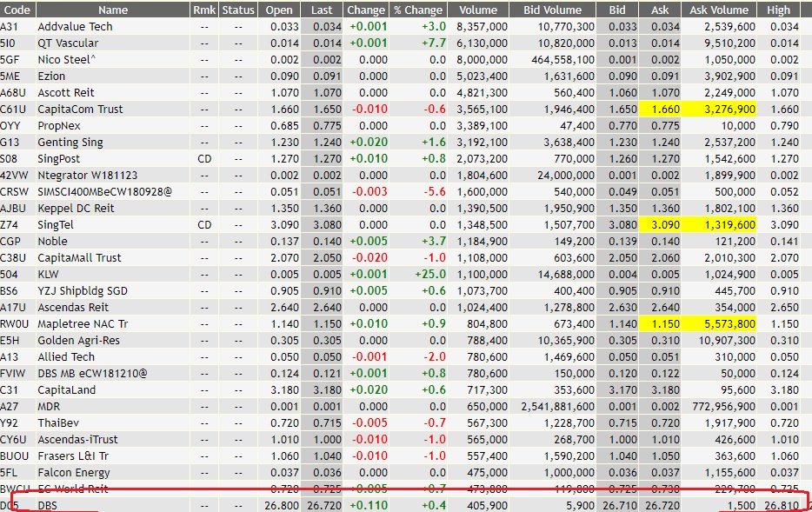
Task: Sort by the Name column header
Action: pos(113,10)
